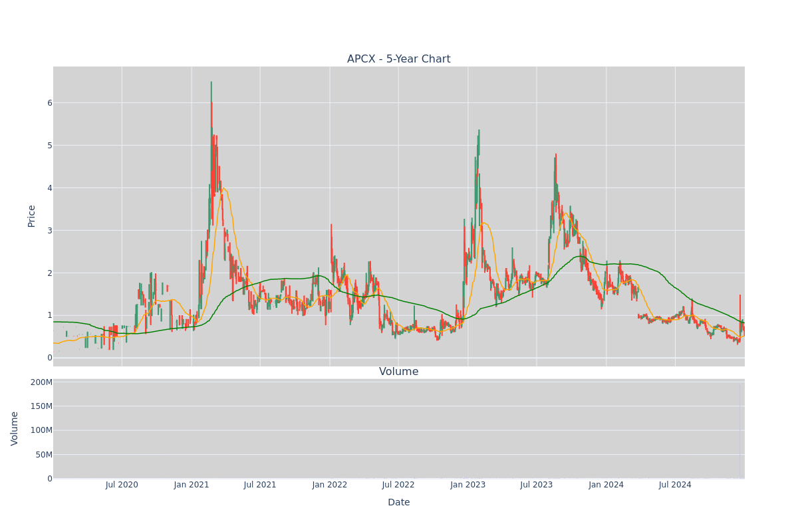Select the Jul 2022 date tick
This screenshot has width=798, height=532.
[x=398, y=485]
